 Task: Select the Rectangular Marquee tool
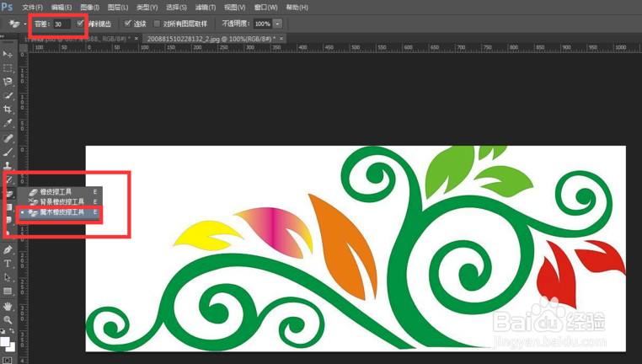click(x=8, y=68)
